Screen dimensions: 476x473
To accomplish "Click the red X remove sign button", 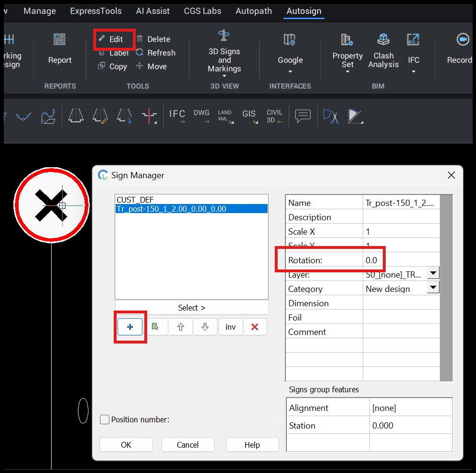I will coord(255,327).
